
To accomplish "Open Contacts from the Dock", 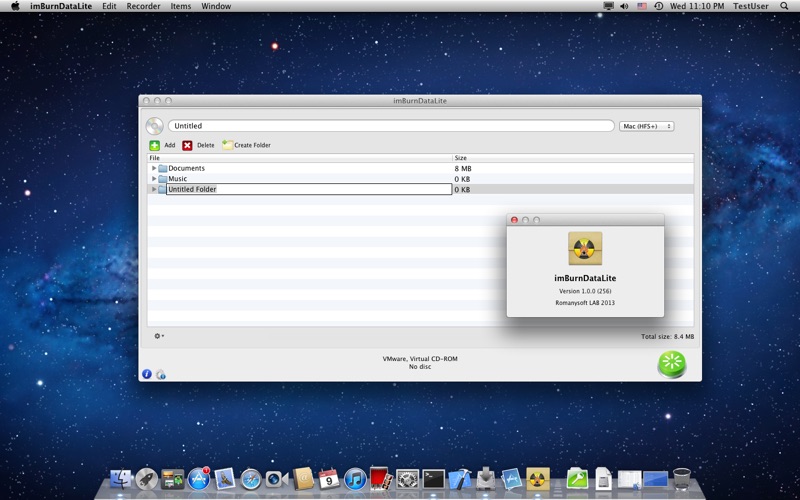I will [x=303, y=479].
